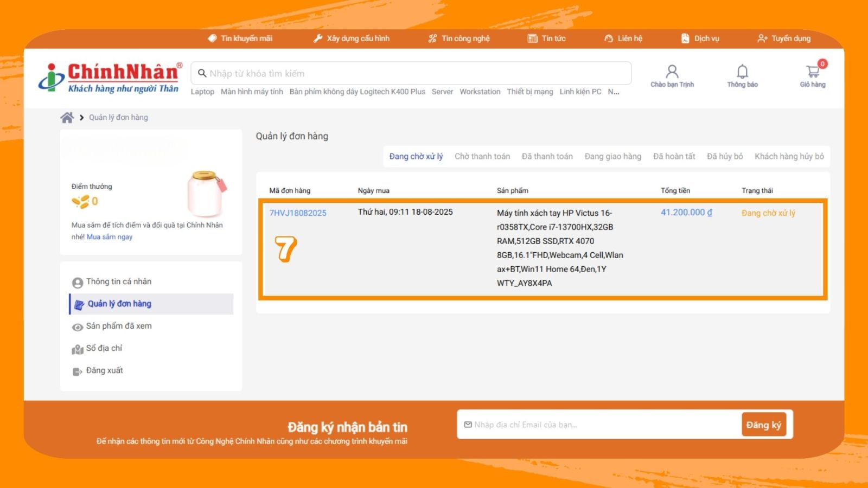Switch to Khách hàng hủy bỏ tab
This screenshot has width=868, height=488.
pyautogui.click(x=789, y=156)
